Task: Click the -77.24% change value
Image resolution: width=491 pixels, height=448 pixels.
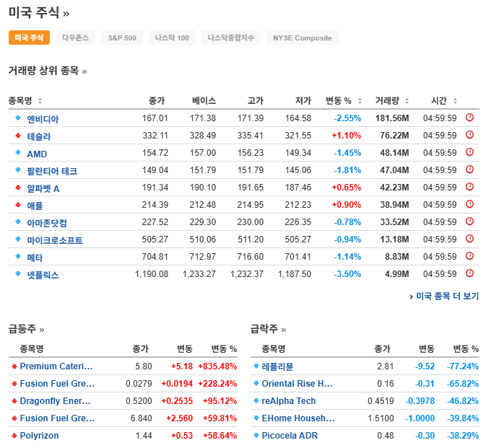Action: point(463,366)
